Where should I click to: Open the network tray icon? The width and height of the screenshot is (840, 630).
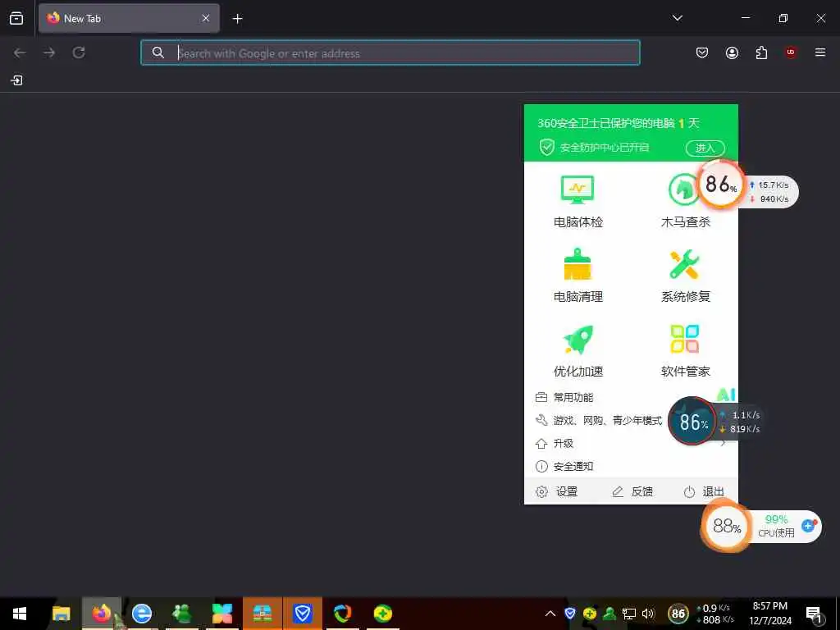[x=629, y=614]
